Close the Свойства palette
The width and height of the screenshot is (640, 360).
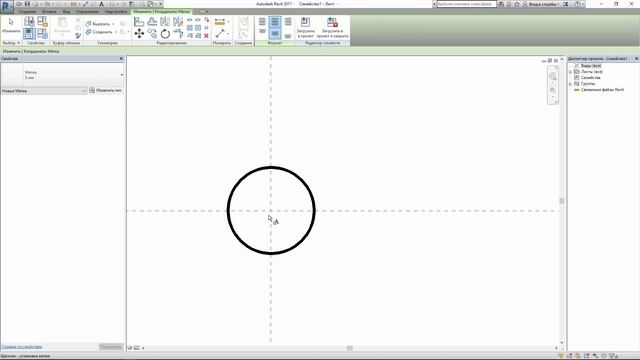(121, 59)
